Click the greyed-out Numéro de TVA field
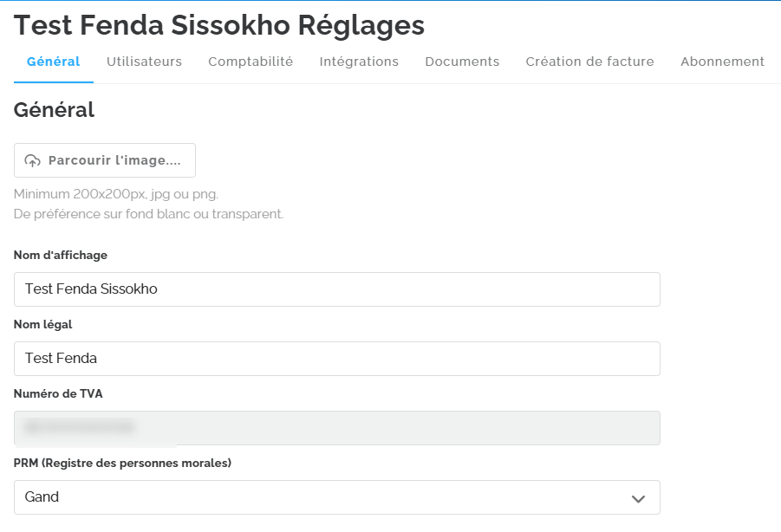781x532 pixels. pos(336,428)
